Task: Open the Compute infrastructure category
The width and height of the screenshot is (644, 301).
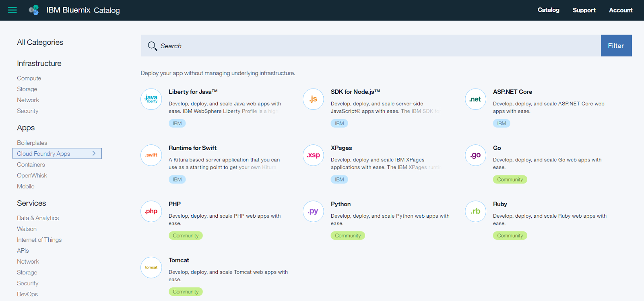Action: coord(29,78)
